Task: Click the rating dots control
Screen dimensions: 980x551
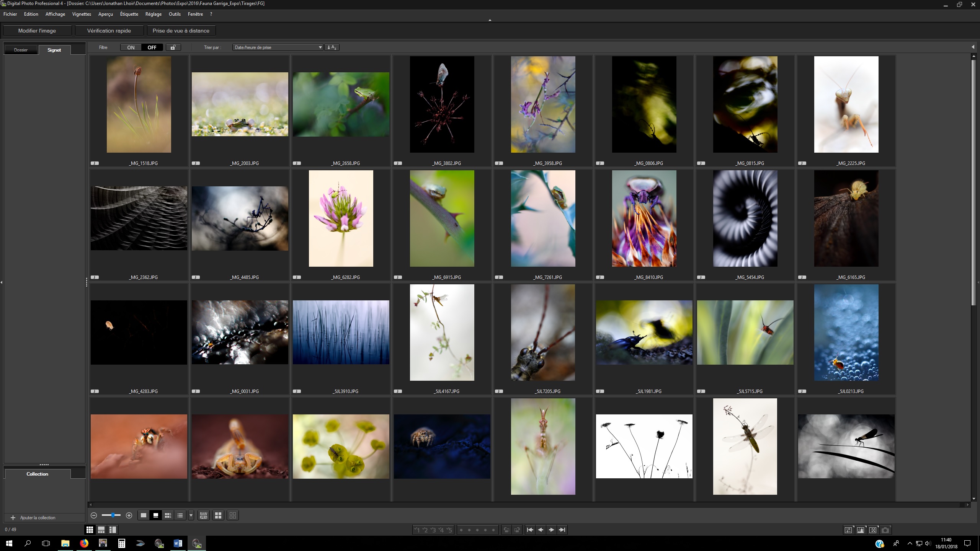Action: (x=477, y=530)
